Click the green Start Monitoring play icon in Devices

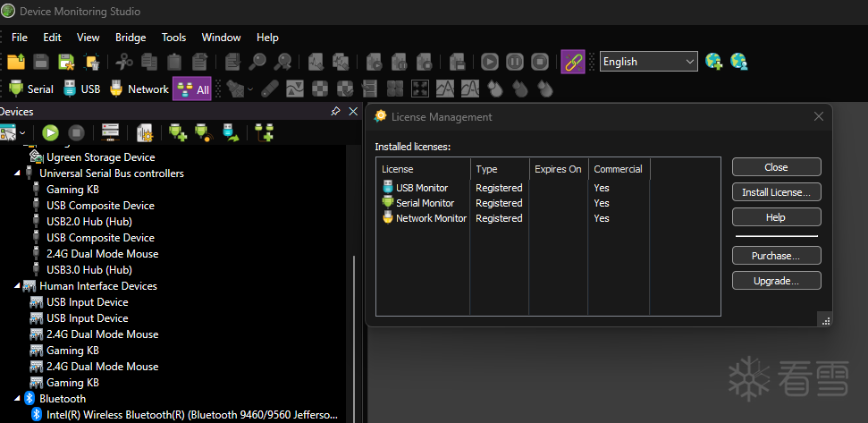[x=50, y=133]
